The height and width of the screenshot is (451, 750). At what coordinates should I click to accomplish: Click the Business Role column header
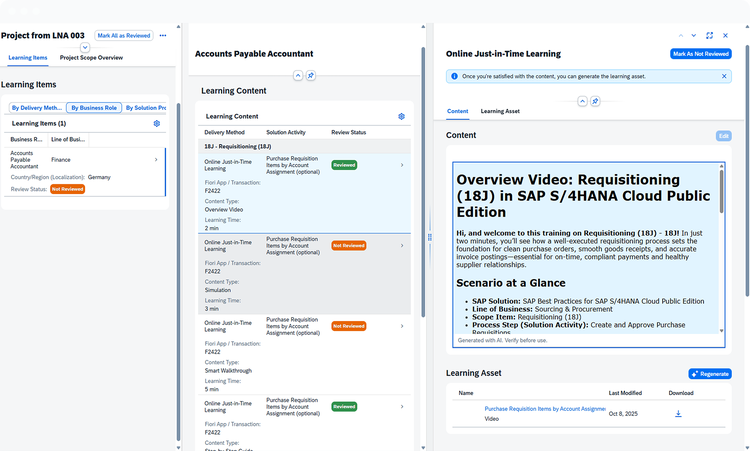(x=26, y=140)
